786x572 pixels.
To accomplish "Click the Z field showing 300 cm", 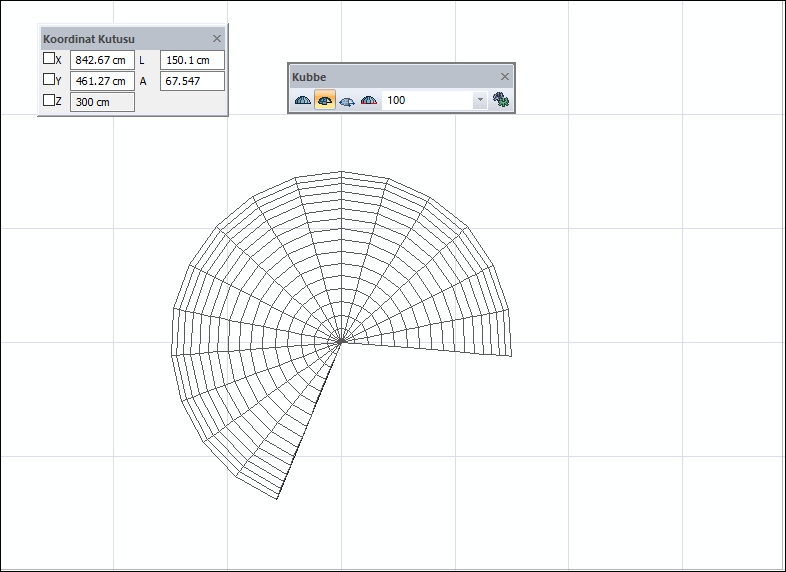I will [102, 102].
